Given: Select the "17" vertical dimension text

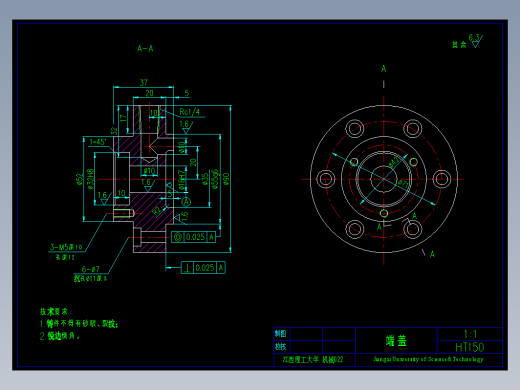Looking at the screenshot, I should [x=123, y=118].
